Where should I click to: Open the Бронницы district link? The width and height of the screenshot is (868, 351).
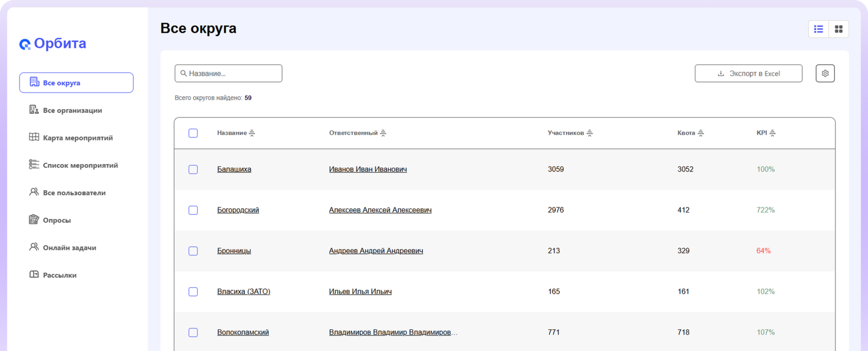click(234, 251)
